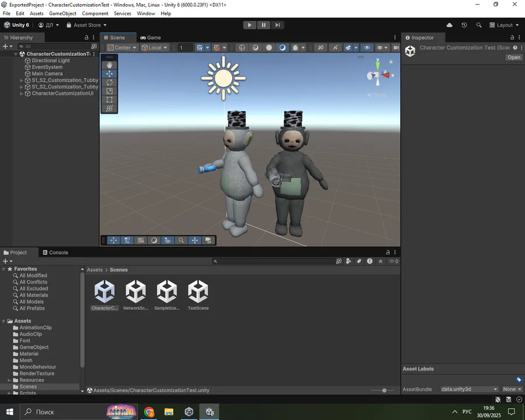Expand the Resources folder
Viewport: 525px width, 420px height.
tap(9, 380)
